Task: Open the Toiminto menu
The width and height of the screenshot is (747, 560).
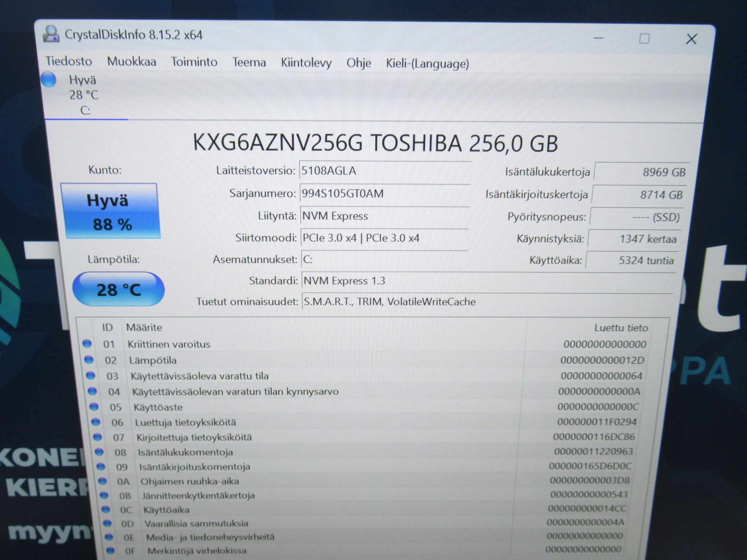Action: coord(194,62)
